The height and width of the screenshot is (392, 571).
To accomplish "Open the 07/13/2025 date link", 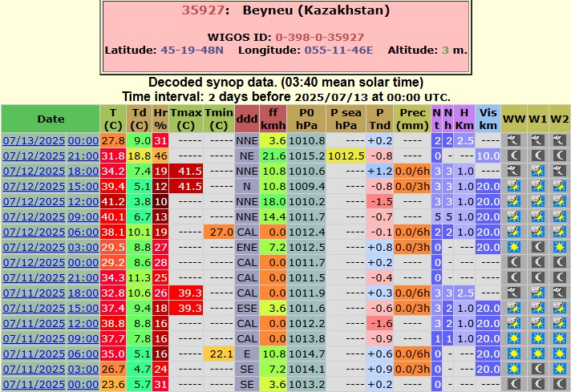I will (34, 140).
